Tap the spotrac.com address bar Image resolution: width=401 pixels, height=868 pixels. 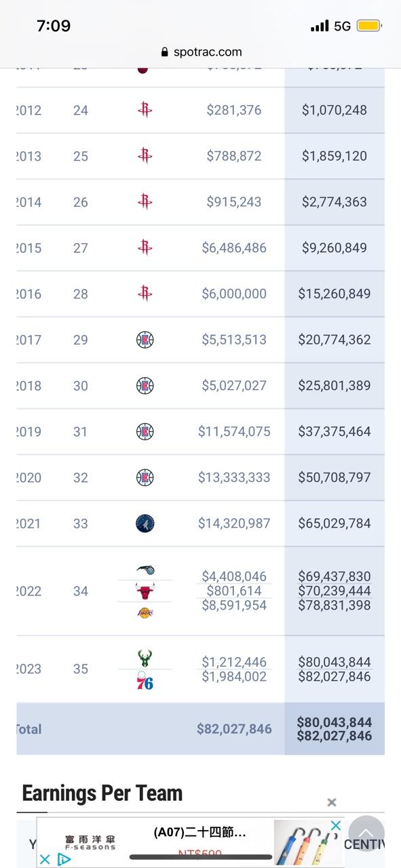coord(201,52)
